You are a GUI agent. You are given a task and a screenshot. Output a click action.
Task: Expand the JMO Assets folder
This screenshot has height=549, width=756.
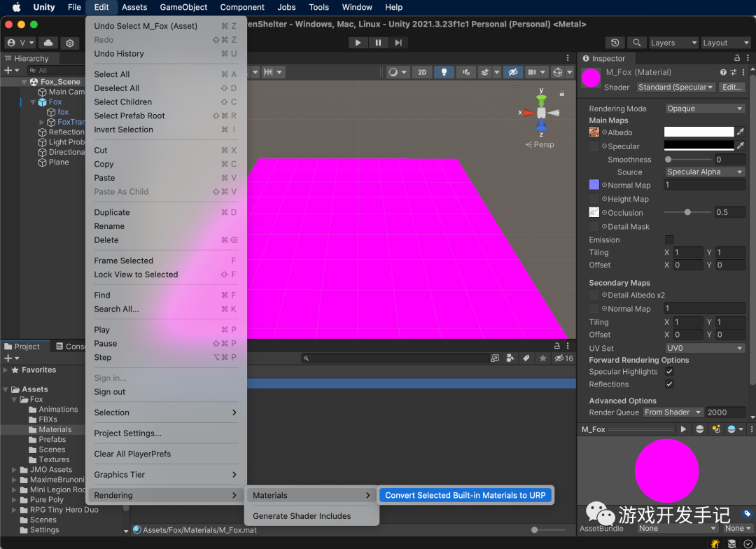click(x=14, y=470)
